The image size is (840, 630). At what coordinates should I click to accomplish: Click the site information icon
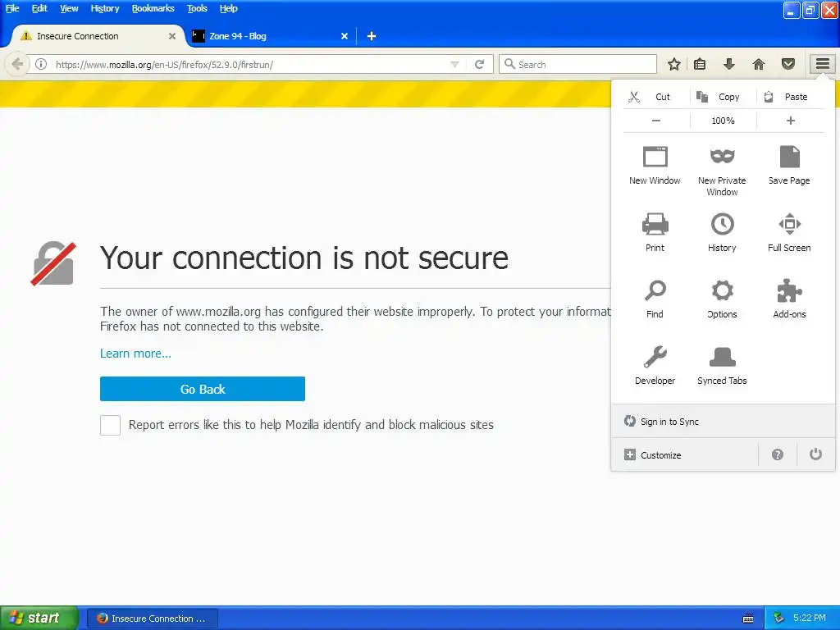41,64
